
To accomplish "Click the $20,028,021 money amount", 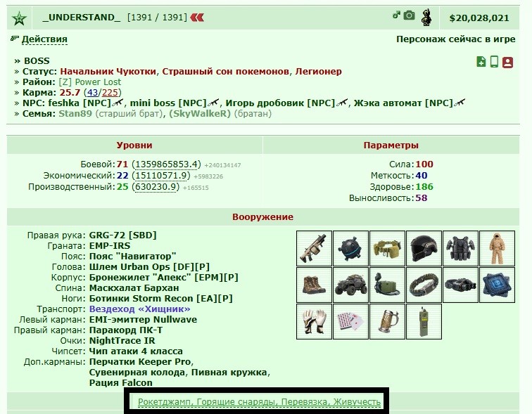I will [x=479, y=18].
